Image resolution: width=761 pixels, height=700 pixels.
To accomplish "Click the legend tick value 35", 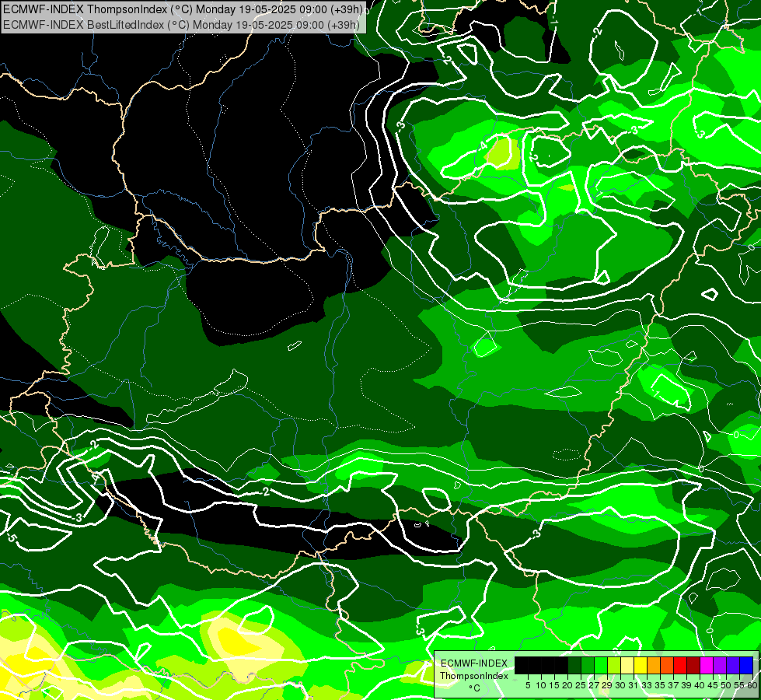I will (x=661, y=685).
